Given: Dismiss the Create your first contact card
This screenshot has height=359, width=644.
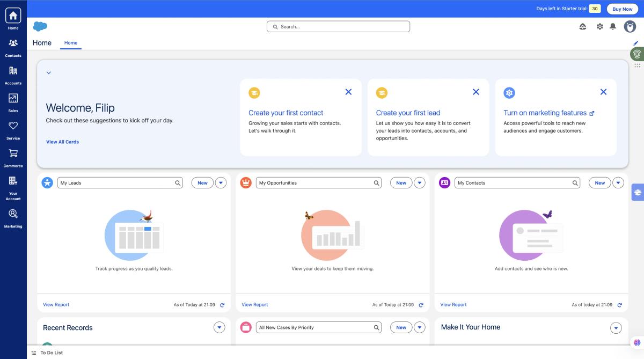Looking at the screenshot, I should click(348, 92).
